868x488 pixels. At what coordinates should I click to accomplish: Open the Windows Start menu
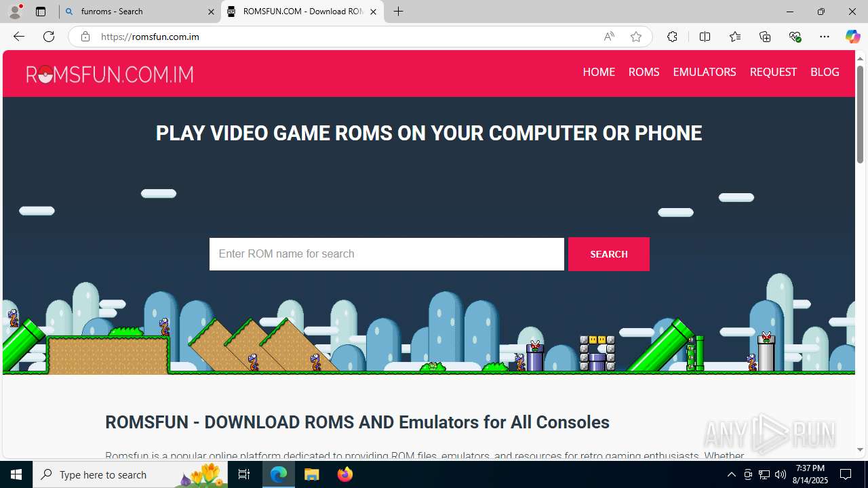click(x=16, y=474)
